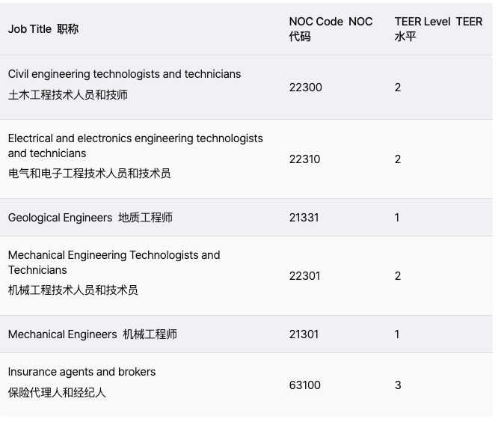Click NOC code 63100

point(305,385)
